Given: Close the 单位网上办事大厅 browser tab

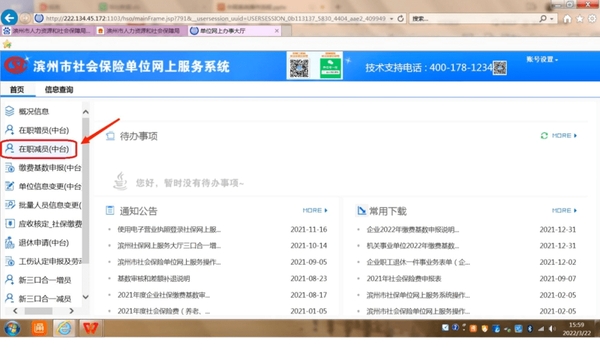Looking at the screenshot, I should [x=277, y=31].
